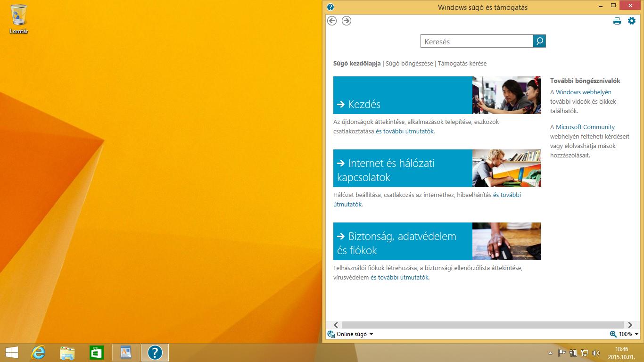Open Internet és hálózati kapcsolatok topic
Image resolution: width=644 pixels, height=362 pixels.
[x=403, y=168]
